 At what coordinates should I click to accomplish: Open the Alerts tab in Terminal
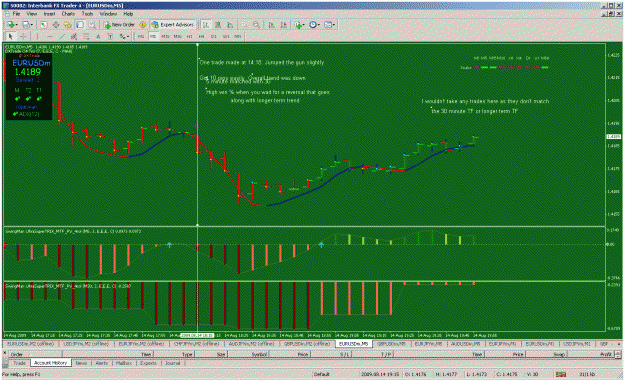(x=102, y=363)
